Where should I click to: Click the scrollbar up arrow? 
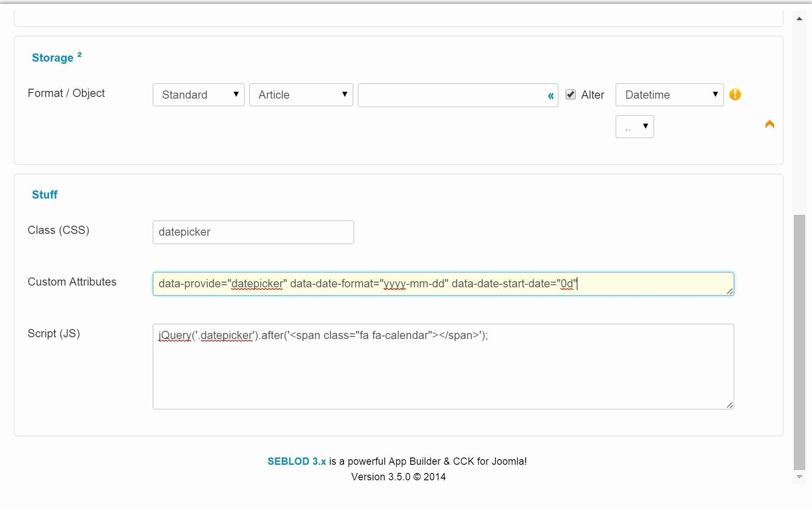(x=799, y=19)
